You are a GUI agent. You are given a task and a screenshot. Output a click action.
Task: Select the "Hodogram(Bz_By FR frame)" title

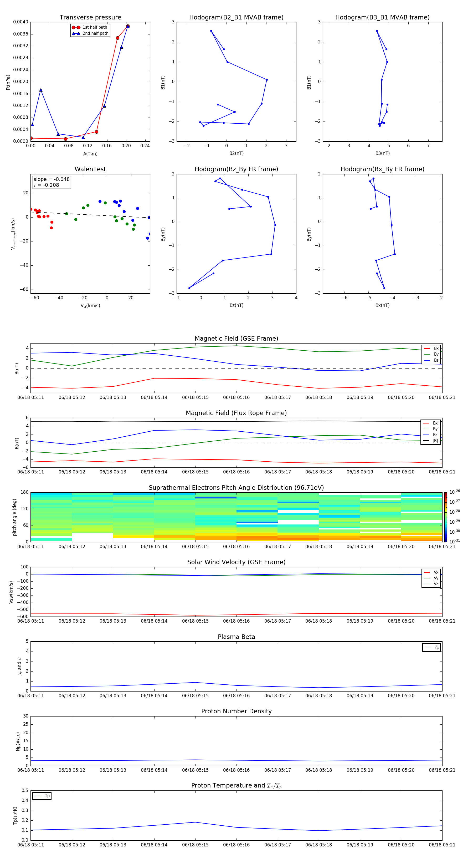click(236, 169)
